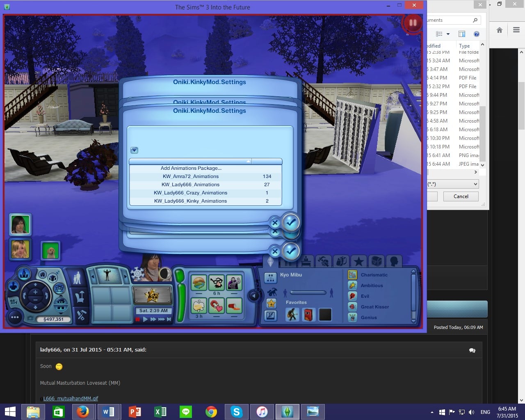The height and width of the screenshot is (420, 525).
Task: Stop time with the red pause square
Action: click(x=138, y=319)
